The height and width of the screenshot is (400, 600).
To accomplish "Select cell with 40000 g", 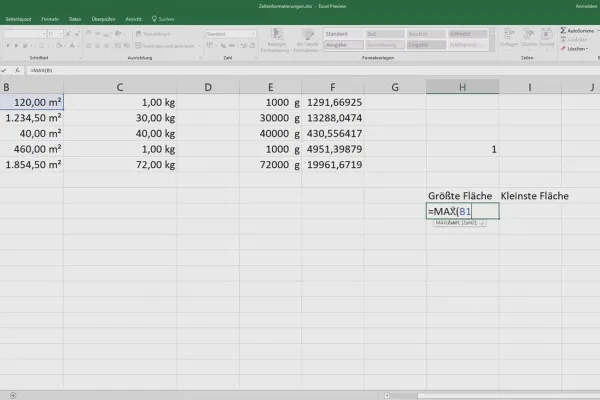I will 270,134.
